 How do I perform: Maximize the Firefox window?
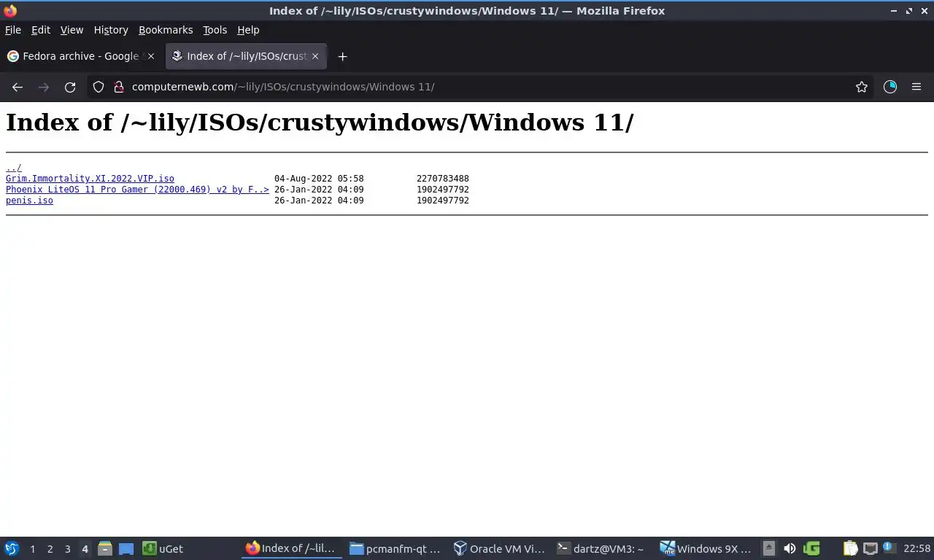pos(909,11)
